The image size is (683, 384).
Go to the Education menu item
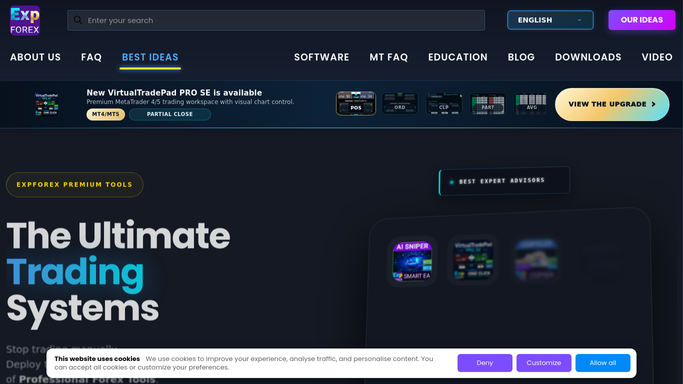(x=458, y=57)
